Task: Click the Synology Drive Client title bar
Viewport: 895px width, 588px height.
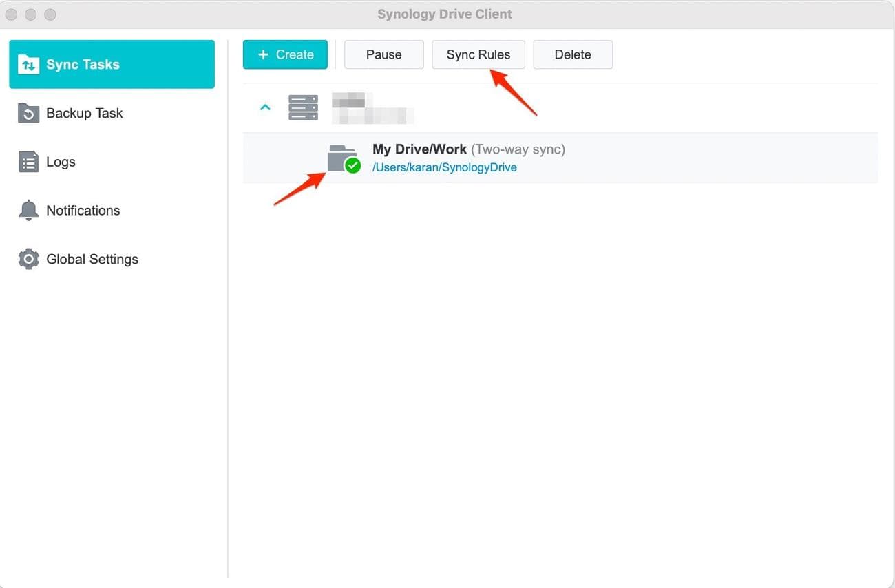Action: click(445, 13)
